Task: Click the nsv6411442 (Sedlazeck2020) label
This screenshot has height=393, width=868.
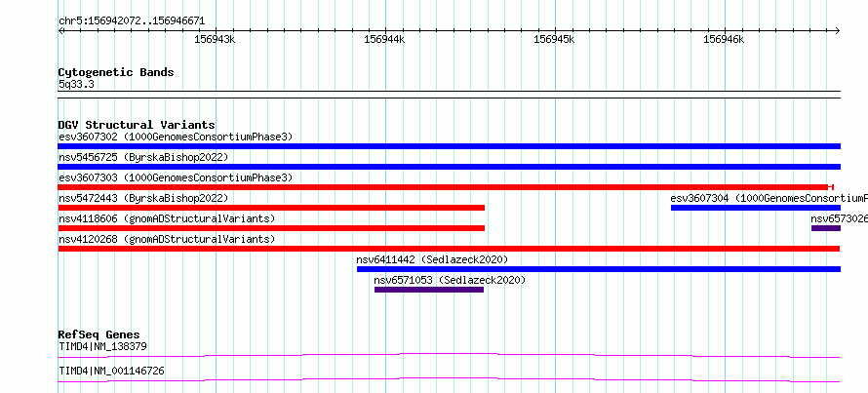Action: (432, 259)
